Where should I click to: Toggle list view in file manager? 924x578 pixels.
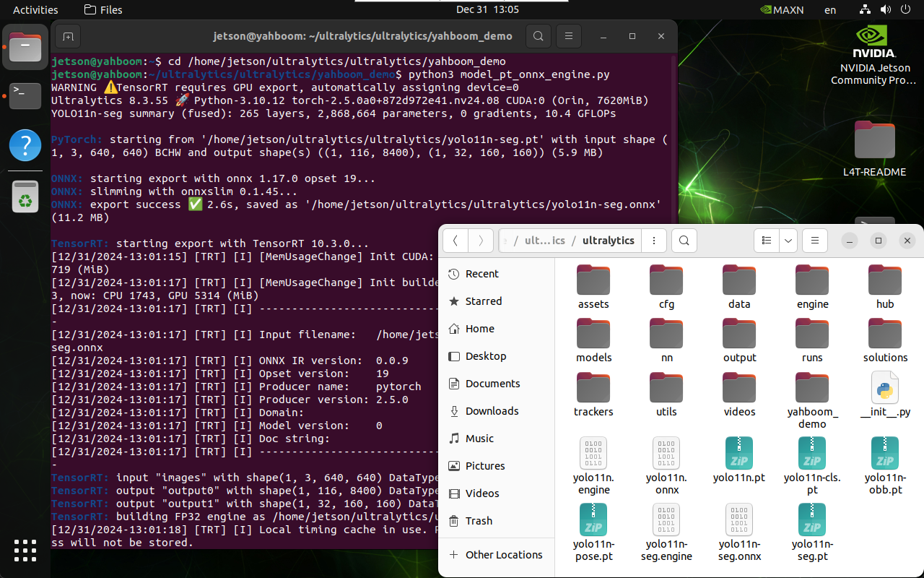(767, 241)
